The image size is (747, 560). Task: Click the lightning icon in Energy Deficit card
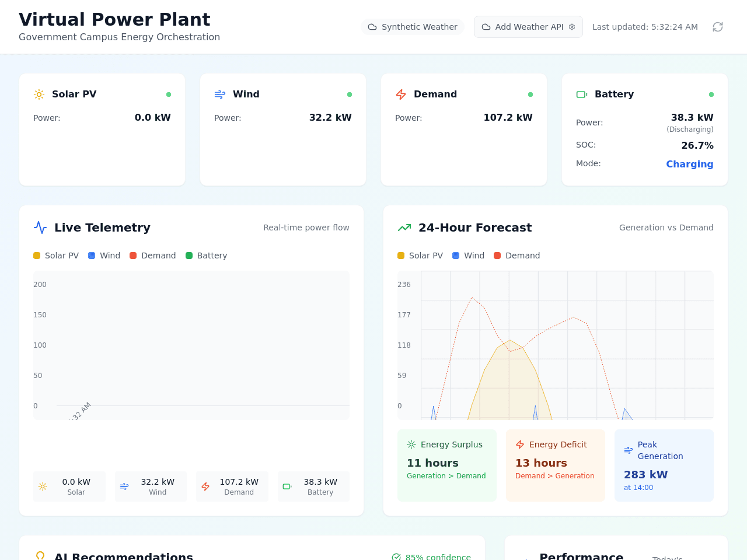(520, 444)
